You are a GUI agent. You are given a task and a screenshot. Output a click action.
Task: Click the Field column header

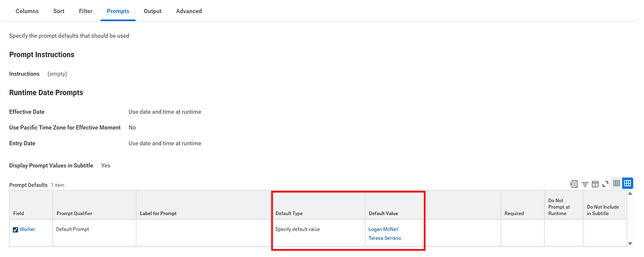point(31,205)
